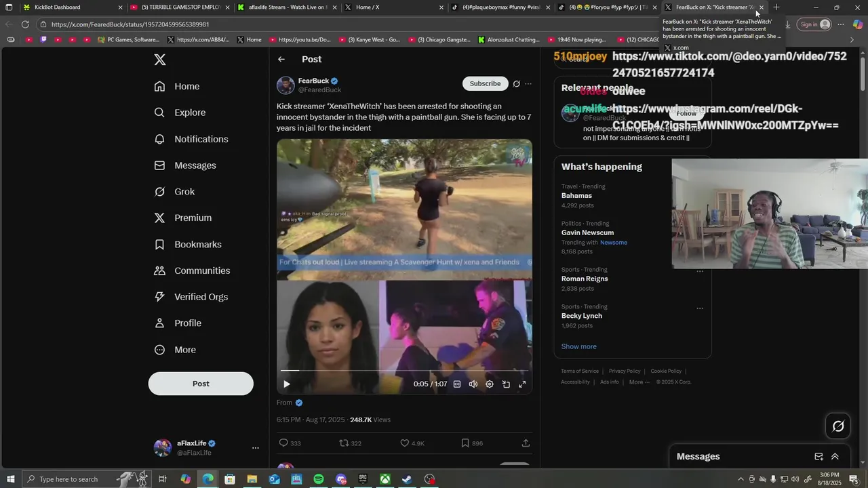Share the post via share icon
Viewport: 868px width, 488px height.
click(526, 443)
